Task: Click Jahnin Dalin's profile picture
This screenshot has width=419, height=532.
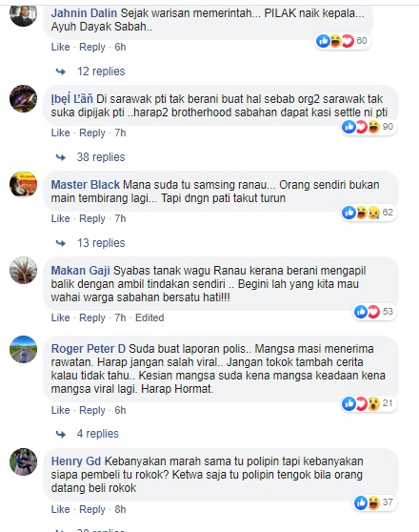Action: tap(23, 13)
